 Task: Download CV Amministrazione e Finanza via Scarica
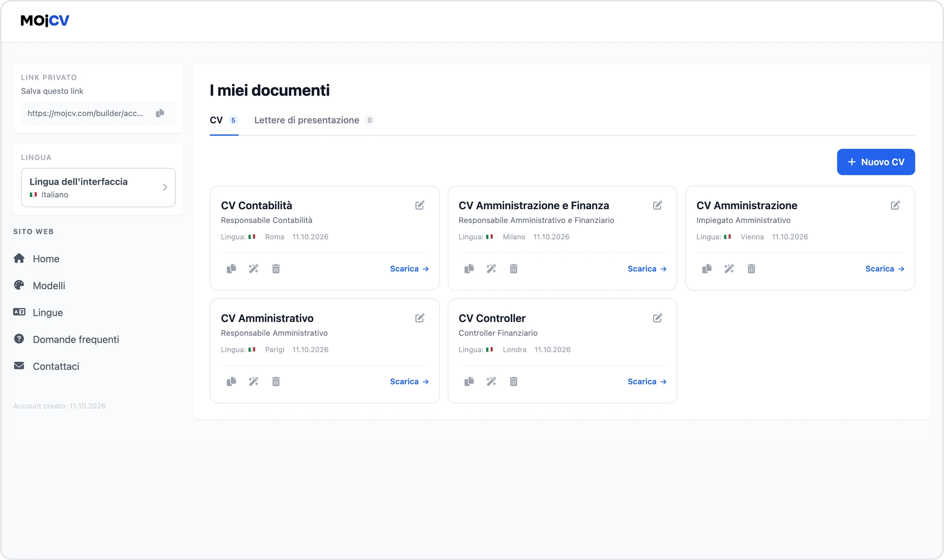pos(647,269)
